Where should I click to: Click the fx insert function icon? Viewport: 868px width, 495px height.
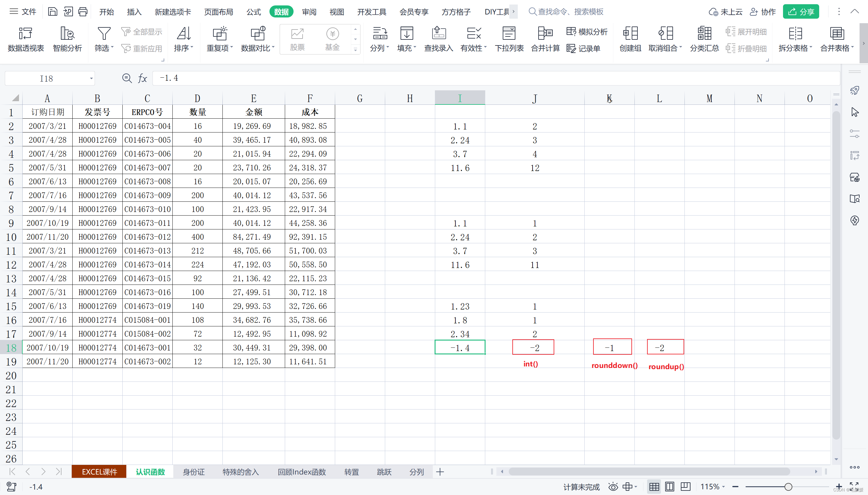pyautogui.click(x=142, y=79)
